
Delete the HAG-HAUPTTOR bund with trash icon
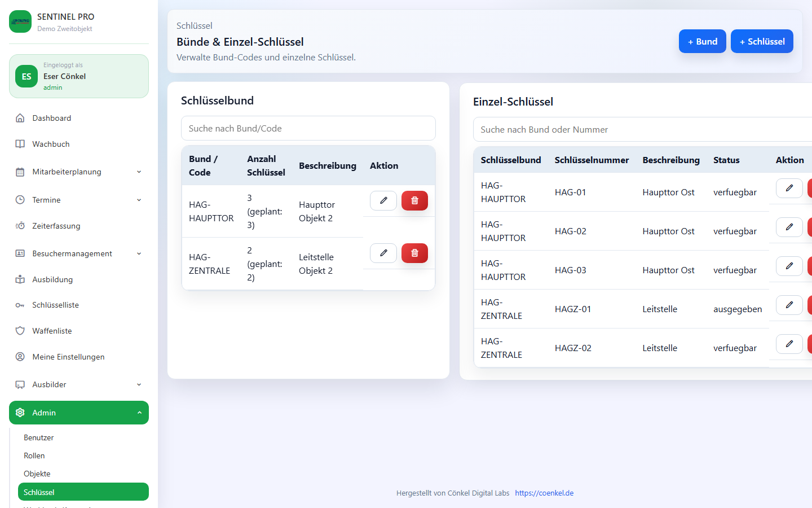coord(414,200)
